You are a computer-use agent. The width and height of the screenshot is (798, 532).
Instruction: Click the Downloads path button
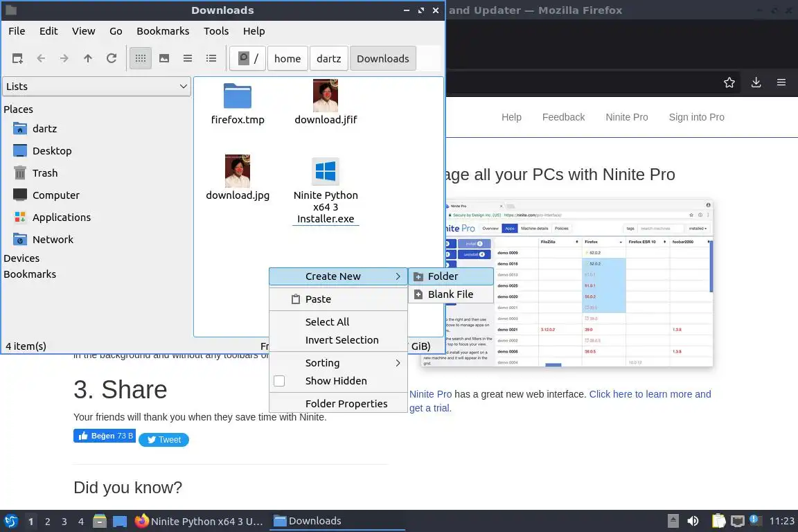[382, 59]
